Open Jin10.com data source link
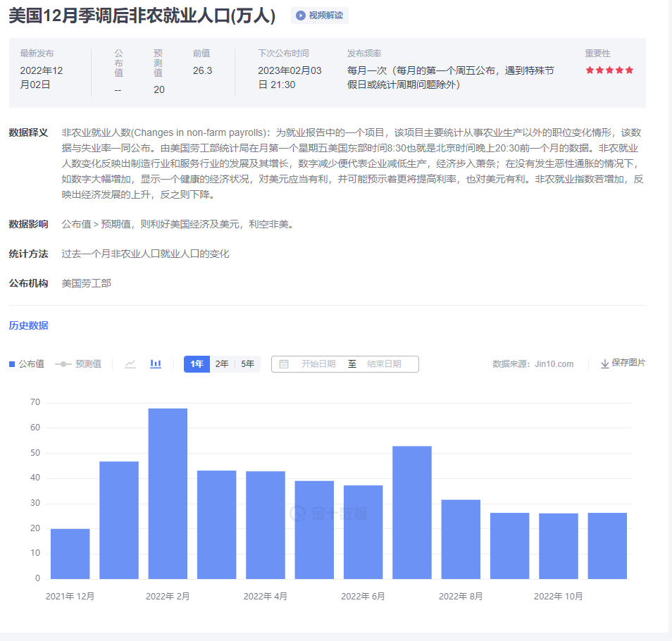This screenshot has width=672, height=641. tap(554, 364)
